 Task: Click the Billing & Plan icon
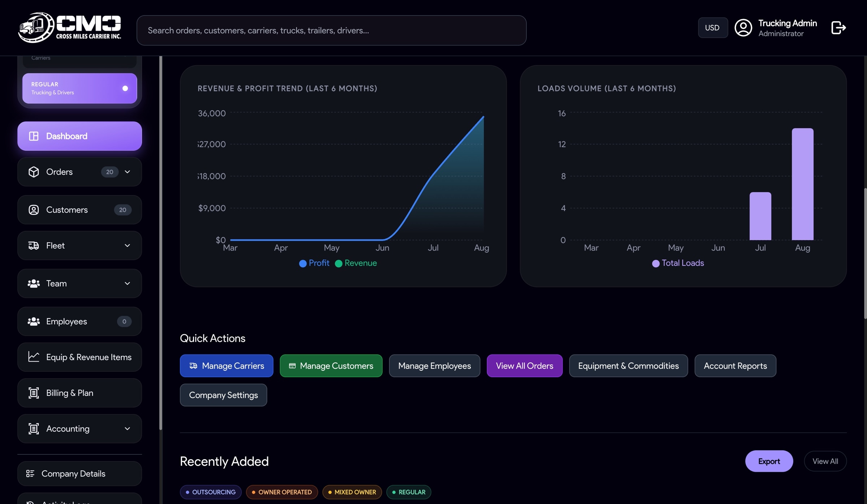click(34, 393)
